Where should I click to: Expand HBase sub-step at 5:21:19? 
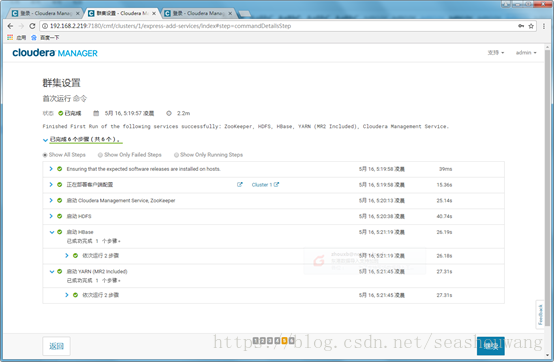67,255
